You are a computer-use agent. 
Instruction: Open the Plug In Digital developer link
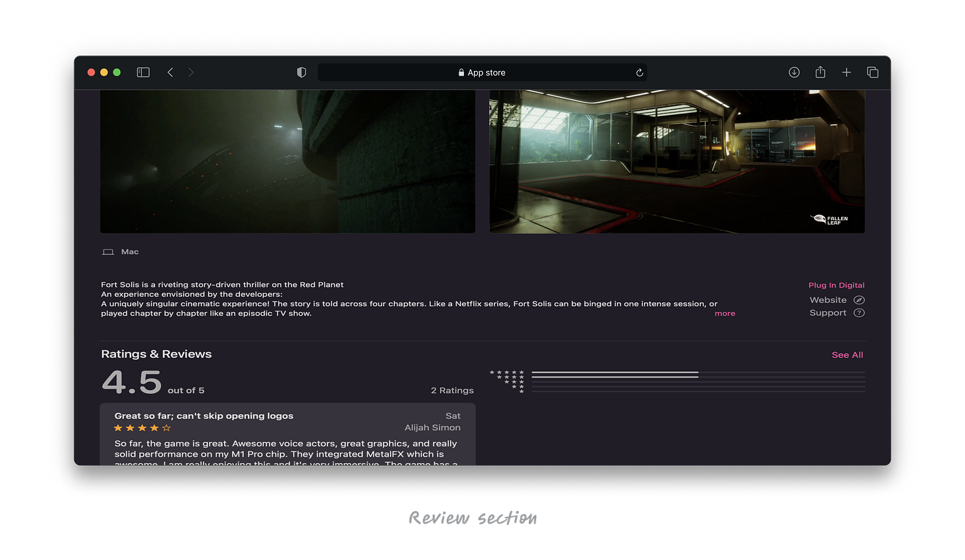[836, 285]
